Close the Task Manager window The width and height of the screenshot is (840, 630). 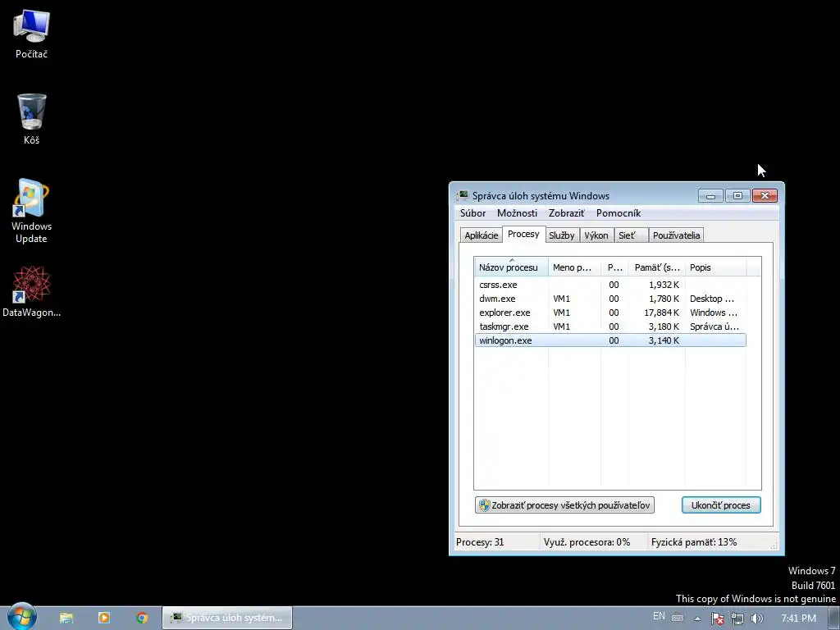tap(765, 195)
